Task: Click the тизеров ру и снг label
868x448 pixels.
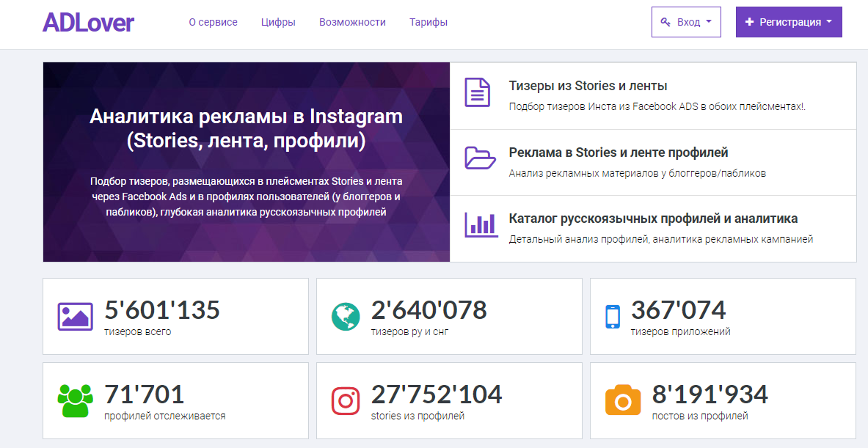Action: 409,332
